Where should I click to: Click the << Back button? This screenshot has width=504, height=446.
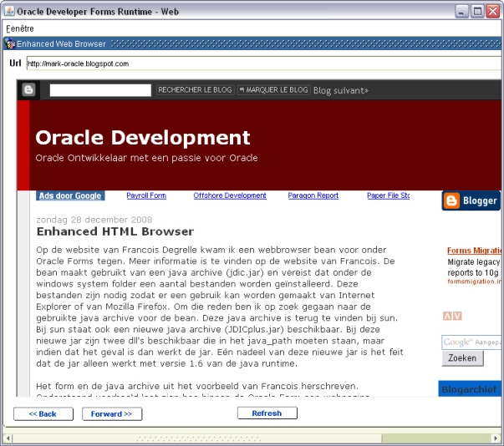(x=43, y=414)
